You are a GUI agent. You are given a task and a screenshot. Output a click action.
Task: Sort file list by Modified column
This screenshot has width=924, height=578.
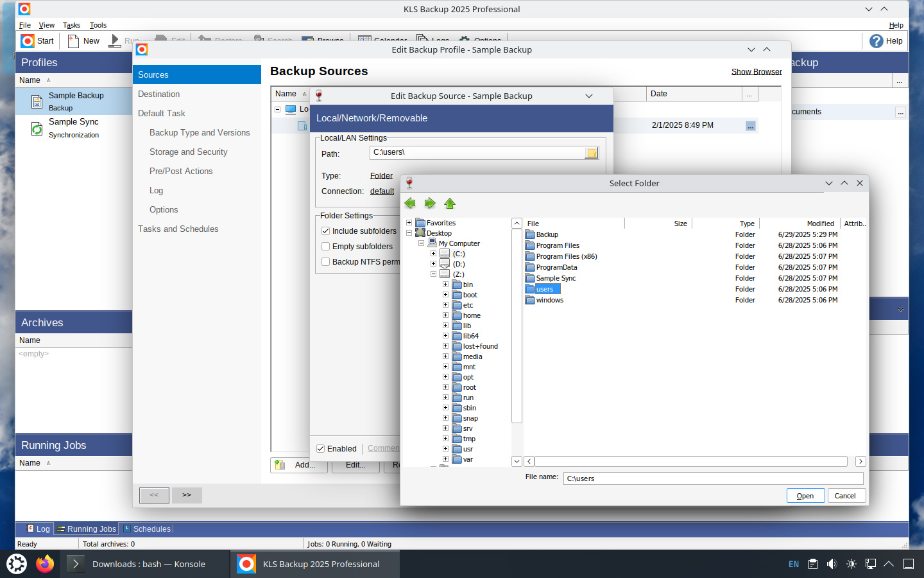(x=800, y=223)
